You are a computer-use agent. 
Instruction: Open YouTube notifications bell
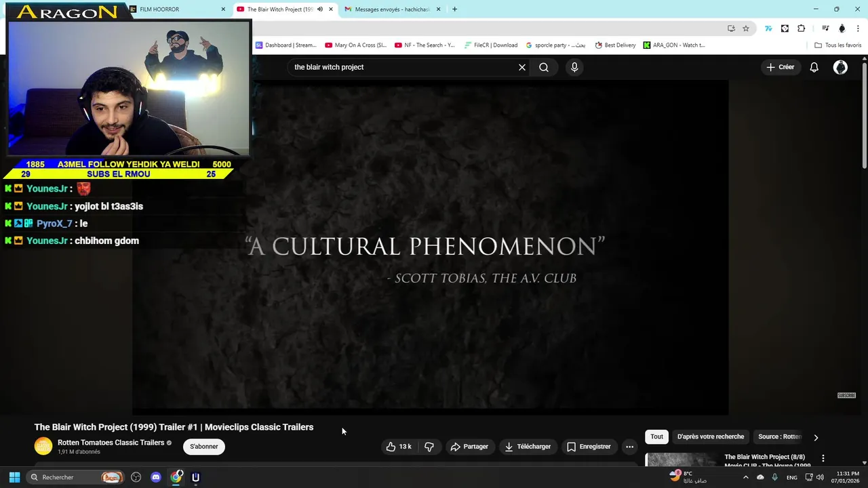pos(814,67)
